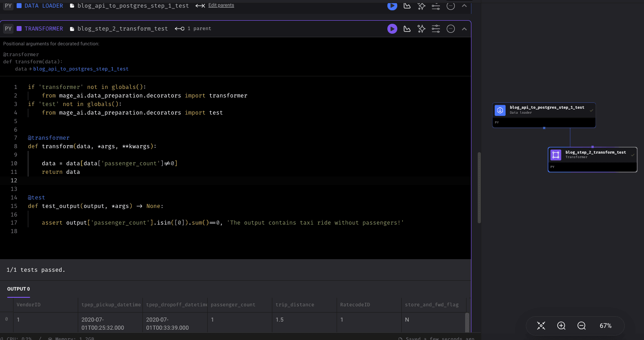Click line number 12 in the editor gutter
644x340 pixels.
[x=14, y=181]
